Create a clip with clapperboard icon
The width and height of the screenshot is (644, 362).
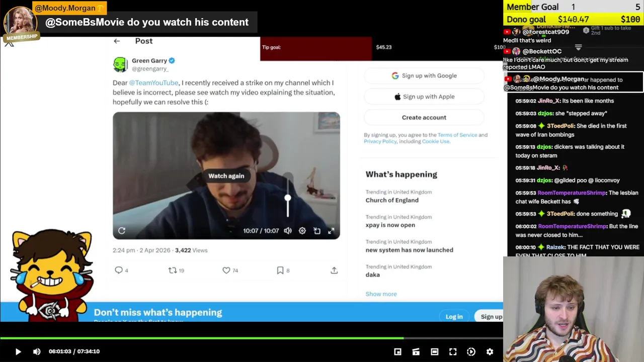coord(416,352)
